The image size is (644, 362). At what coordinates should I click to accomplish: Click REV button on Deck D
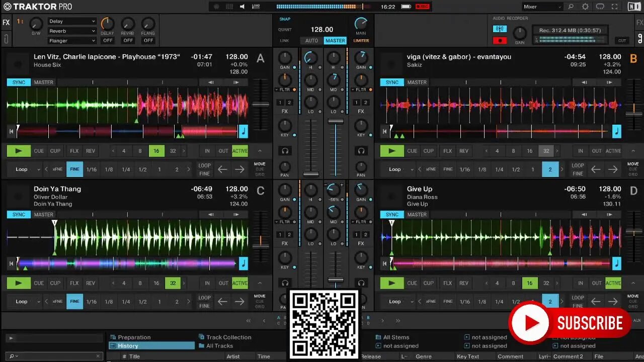click(464, 283)
